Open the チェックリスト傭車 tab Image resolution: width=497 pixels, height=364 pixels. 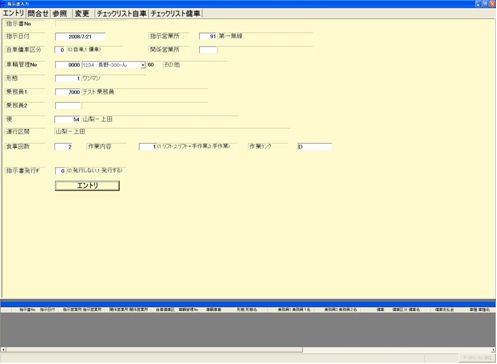click(x=175, y=14)
